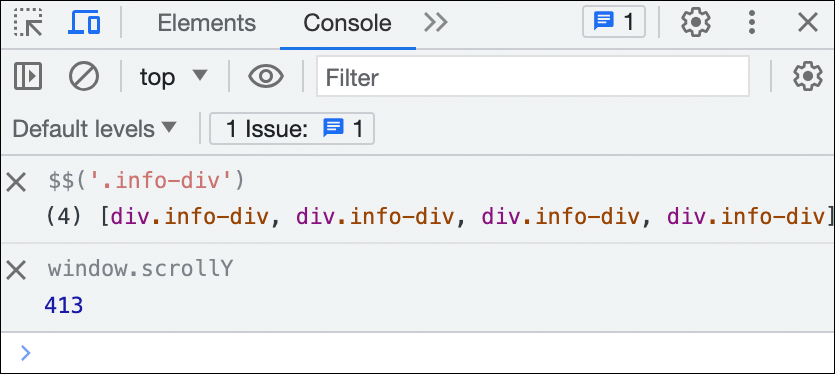This screenshot has height=374, width=835.
Task: Open the top JavaScript context dropdown
Action: pos(173,77)
